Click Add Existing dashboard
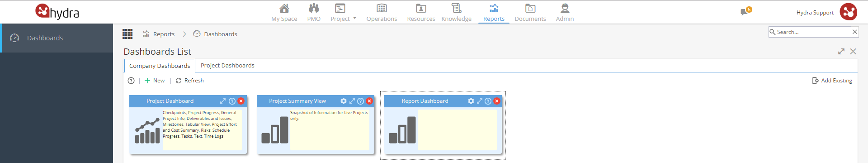868x163 pixels. coord(832,81)
